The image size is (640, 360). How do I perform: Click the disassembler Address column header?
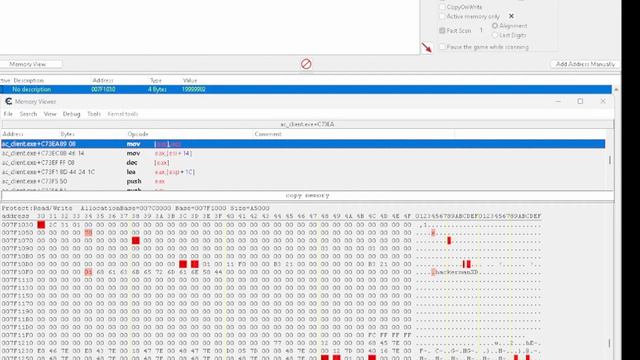[x=13, y=134]
